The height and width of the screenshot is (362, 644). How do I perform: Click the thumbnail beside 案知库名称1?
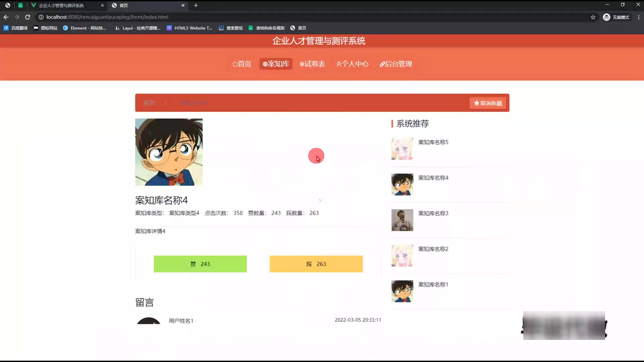402,291
